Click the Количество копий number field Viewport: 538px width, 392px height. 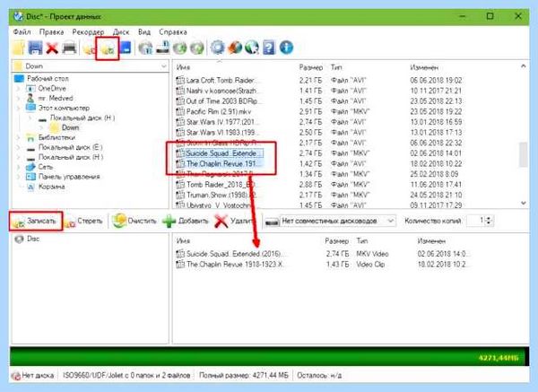click(477, 221)
